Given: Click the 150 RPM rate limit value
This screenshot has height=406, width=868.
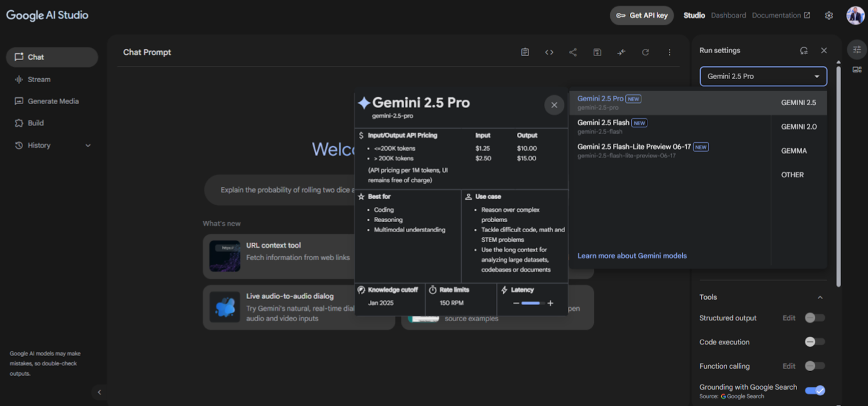Looking at the screenshot, I should [x=451, y=303].
